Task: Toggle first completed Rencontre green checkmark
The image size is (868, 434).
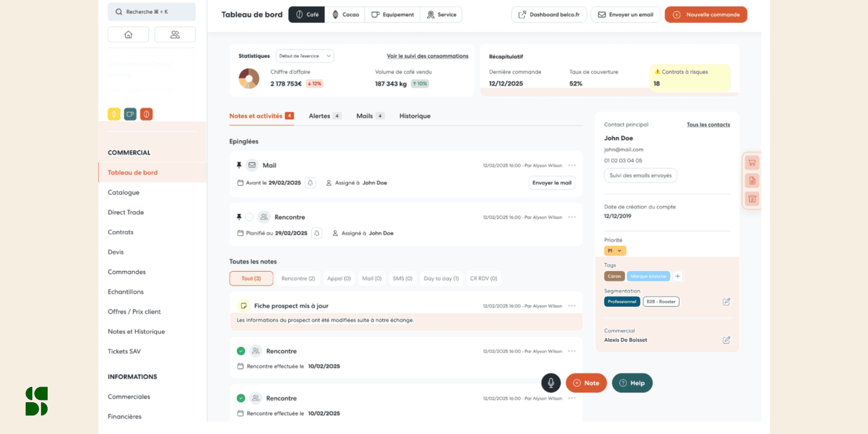Action: 241,351
